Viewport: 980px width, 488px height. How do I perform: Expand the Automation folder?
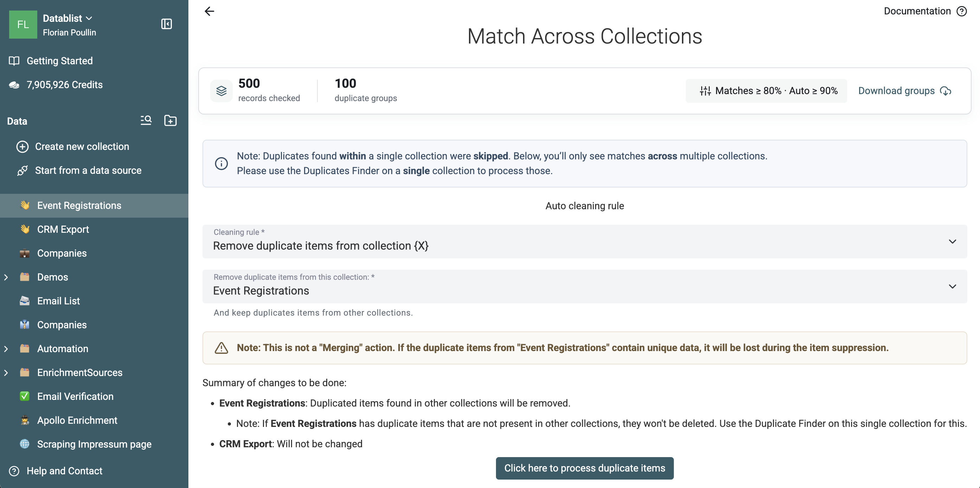tap(6, 349)
